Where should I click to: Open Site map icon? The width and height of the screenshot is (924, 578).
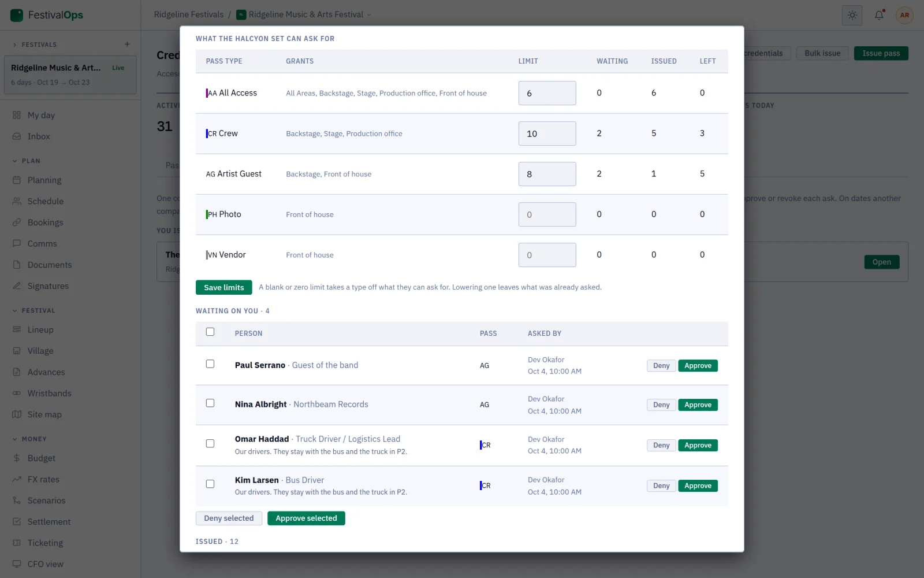(x=17, y=414)
